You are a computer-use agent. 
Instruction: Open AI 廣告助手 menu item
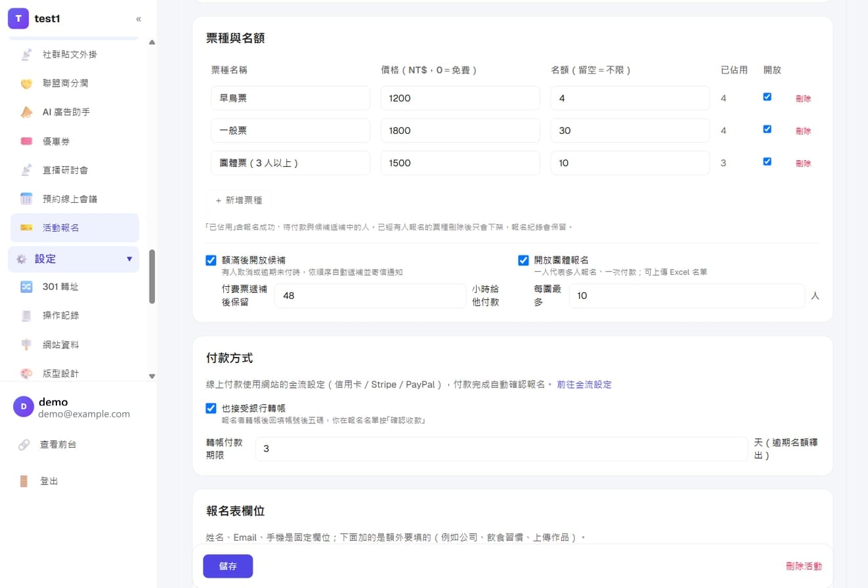(x=75, y=112)
